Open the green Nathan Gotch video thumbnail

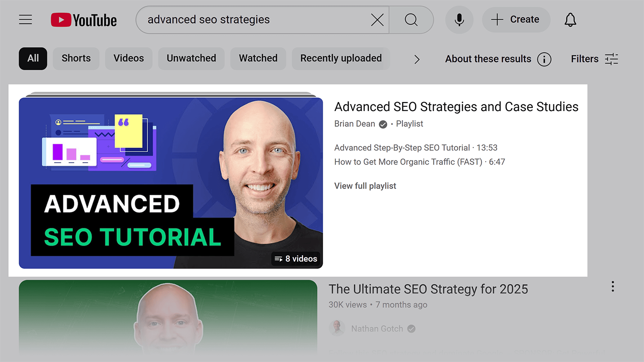(x=168, y=317)
